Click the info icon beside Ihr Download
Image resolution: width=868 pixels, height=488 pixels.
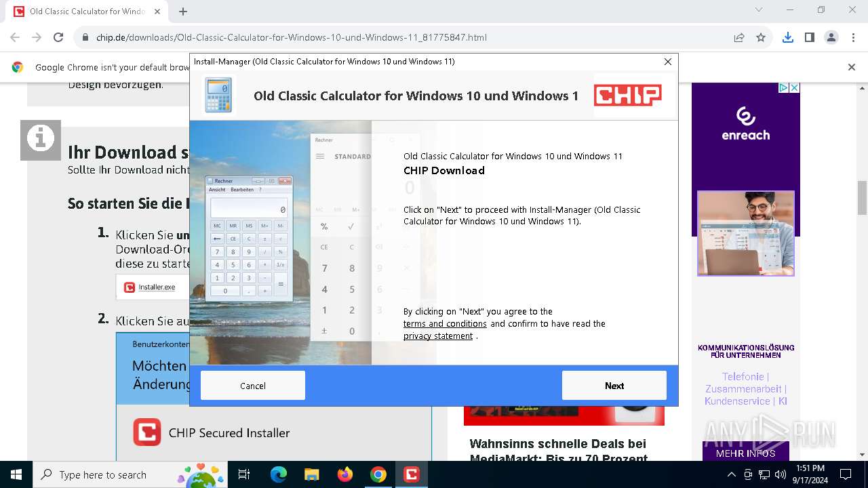tap(41, 140)
